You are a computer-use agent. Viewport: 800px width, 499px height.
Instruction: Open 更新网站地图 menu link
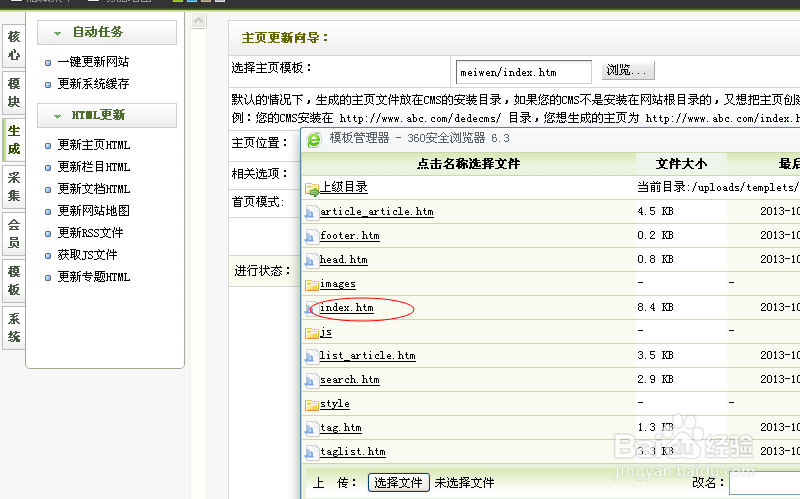93,211
